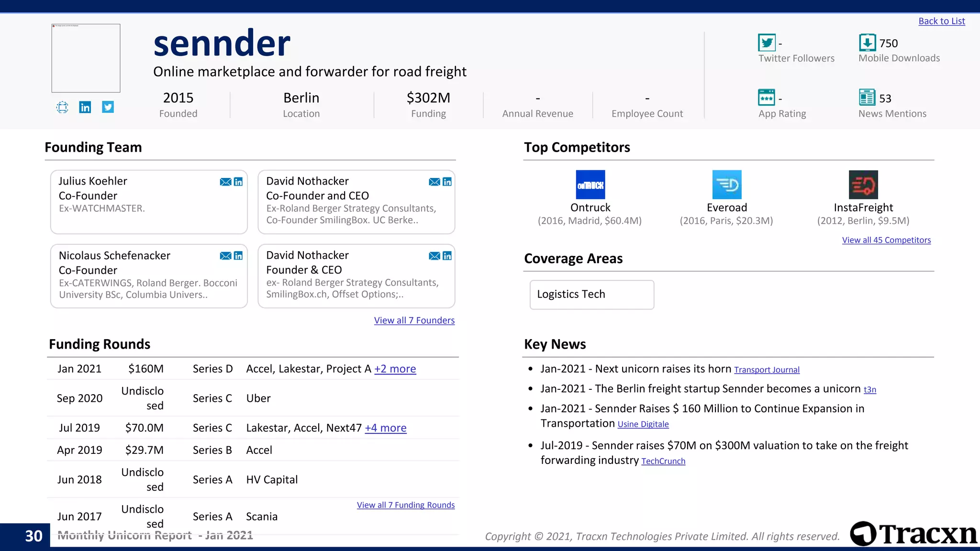Open sennder's website globe icon
The height and width of the screenshot is (551, 980).
pyautogui.click(x=62, y=107)
